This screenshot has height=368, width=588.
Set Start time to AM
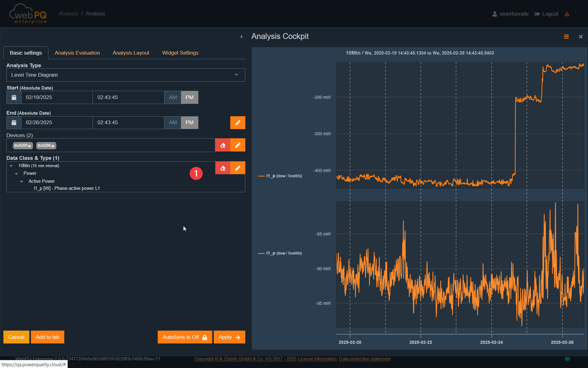point(173,97)
